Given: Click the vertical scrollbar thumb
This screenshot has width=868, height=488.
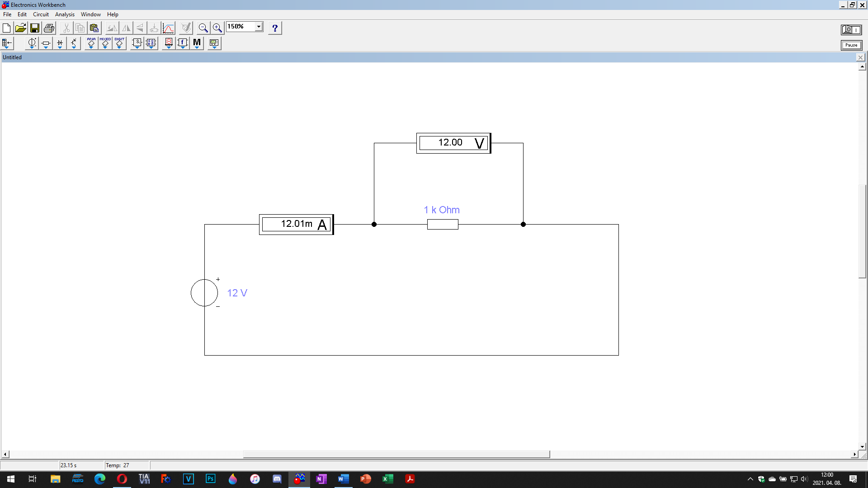Looking at the screenshot, I should (862, 231).
